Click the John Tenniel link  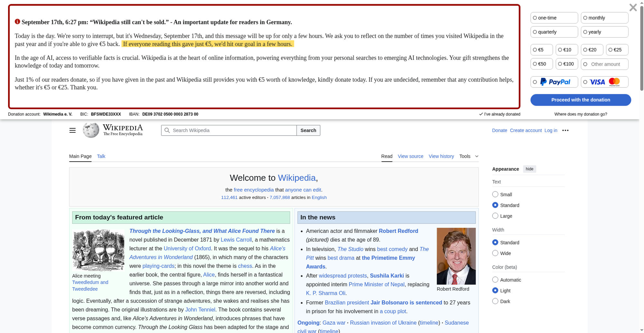[200, 309]
